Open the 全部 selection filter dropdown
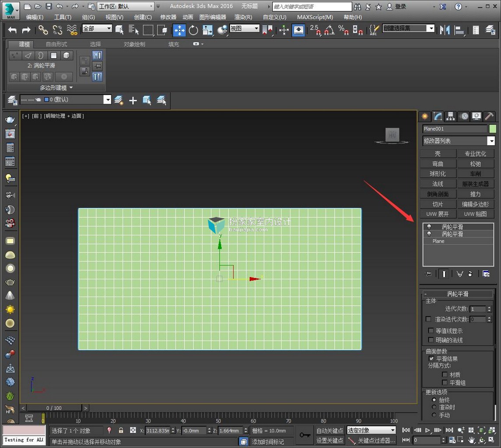 97,28
